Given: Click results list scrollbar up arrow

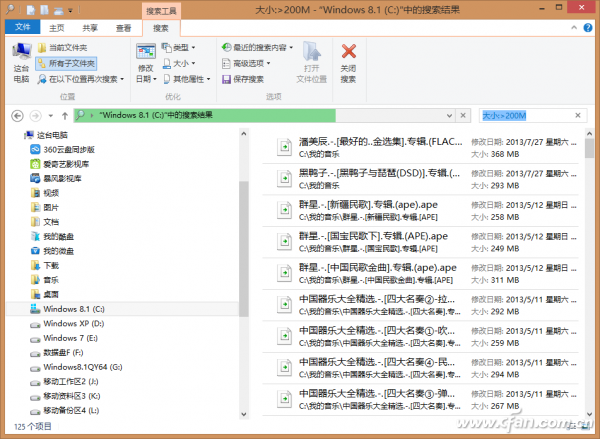Looking at the screenshot, I should click(589, 134).
